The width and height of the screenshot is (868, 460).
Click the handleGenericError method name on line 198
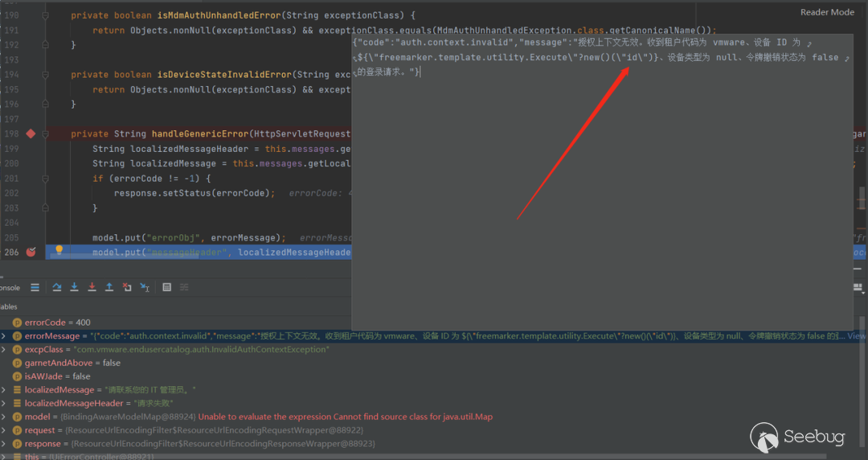click(200, 133)
